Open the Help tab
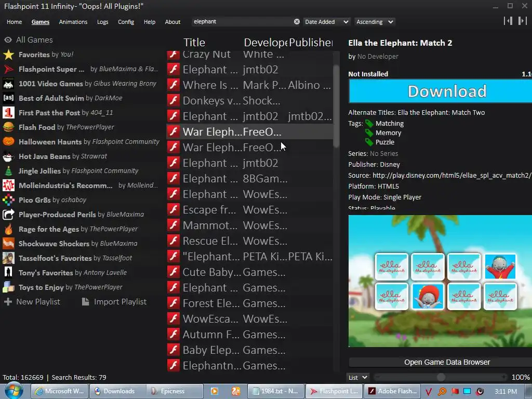 click(149, 22)
